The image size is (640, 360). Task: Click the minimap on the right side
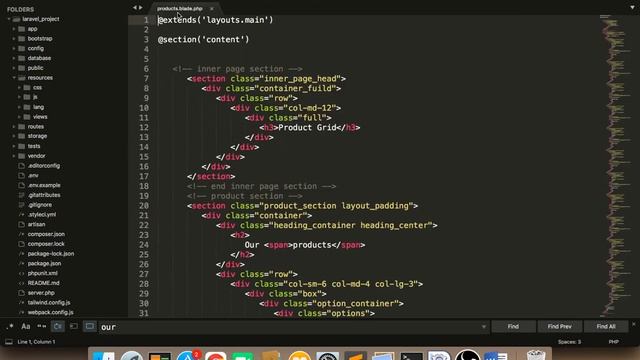click(614, 165)
